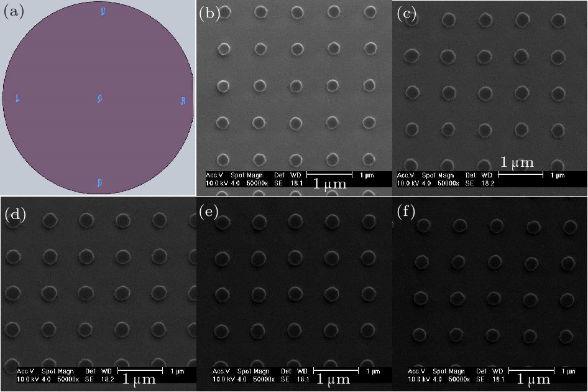Click the "18.1" working distance value in panel (f)
The width and height of the screenshot is (588, 392).
click(x=498, y=379)
